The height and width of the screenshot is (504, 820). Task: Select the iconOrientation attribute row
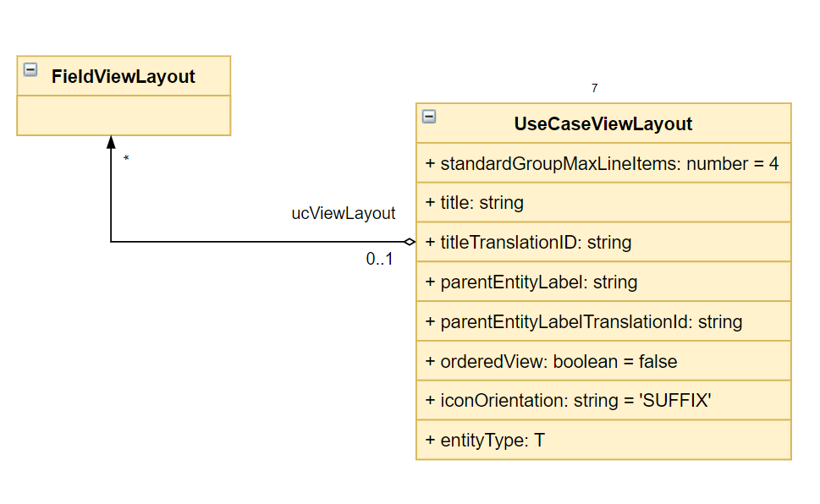[x=603, y=401]
